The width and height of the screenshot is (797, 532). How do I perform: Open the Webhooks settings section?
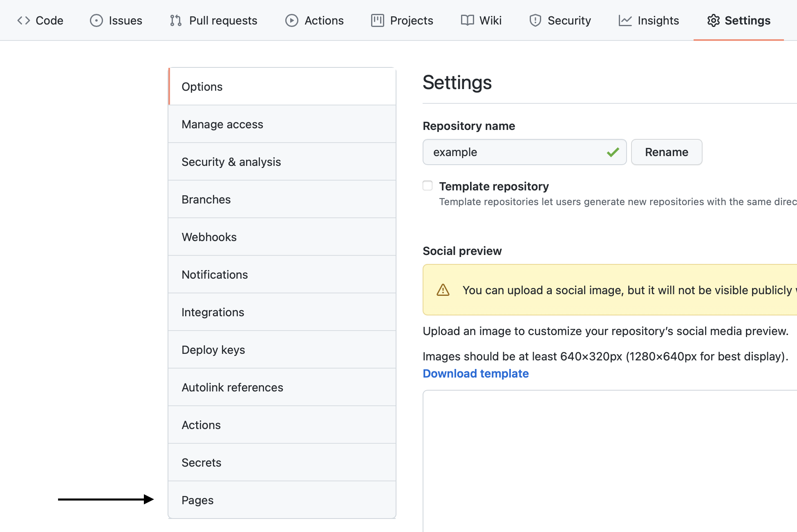point(208,237)
